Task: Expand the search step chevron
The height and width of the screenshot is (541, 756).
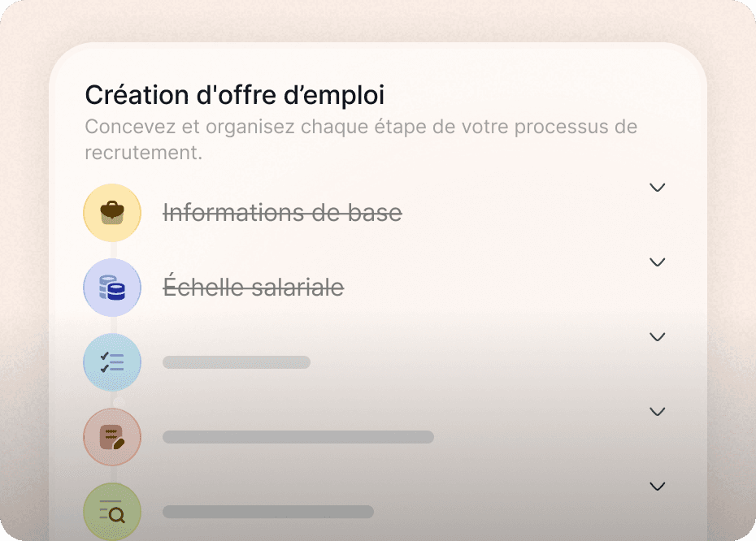Action: click(x=657, y=486)
